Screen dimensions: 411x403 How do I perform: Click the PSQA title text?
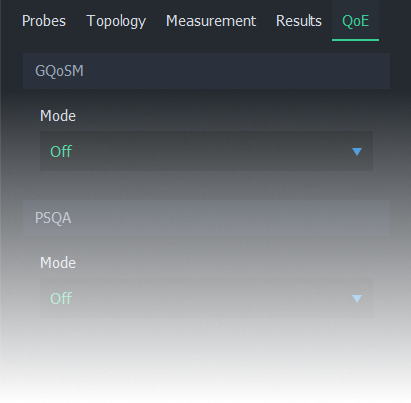[53, 218]
